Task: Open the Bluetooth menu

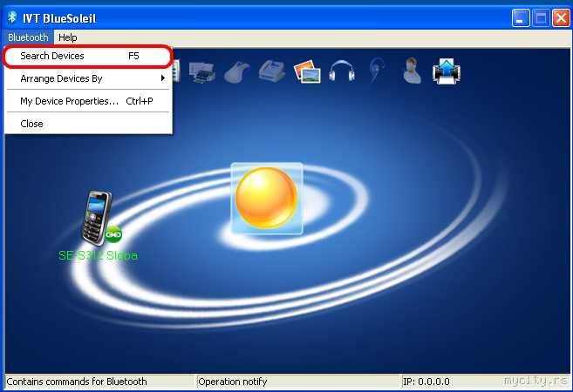Action: coord(28,37)
